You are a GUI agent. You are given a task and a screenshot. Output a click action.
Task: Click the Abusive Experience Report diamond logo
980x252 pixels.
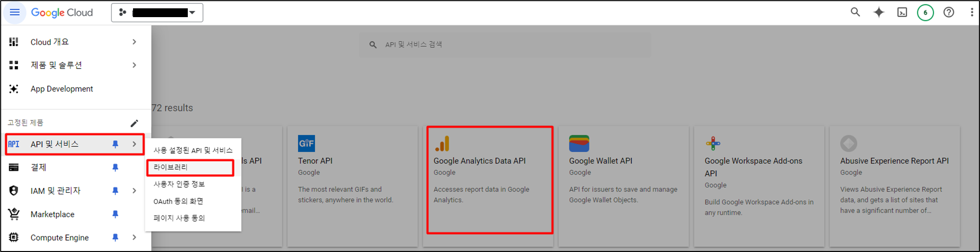coord(849,143)
